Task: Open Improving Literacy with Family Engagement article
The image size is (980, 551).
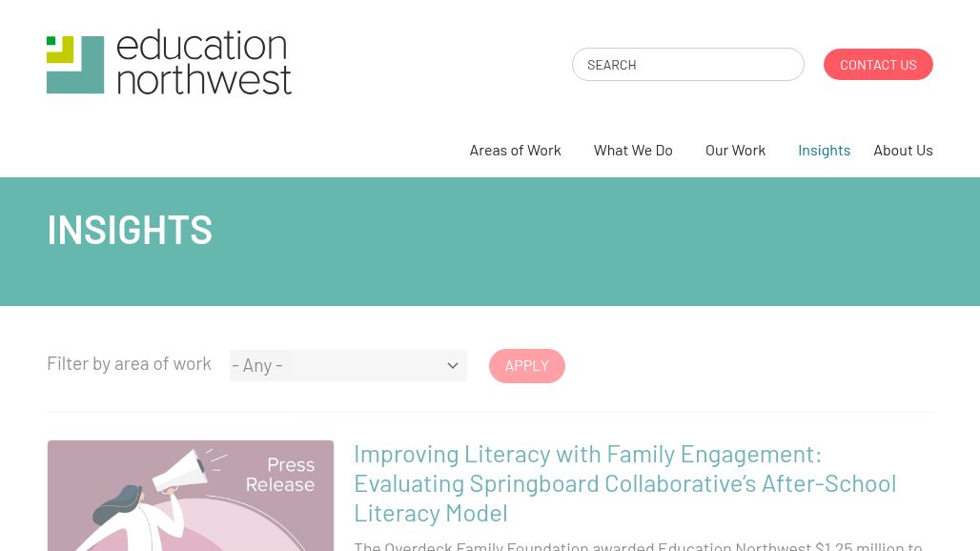Action: 624,483
